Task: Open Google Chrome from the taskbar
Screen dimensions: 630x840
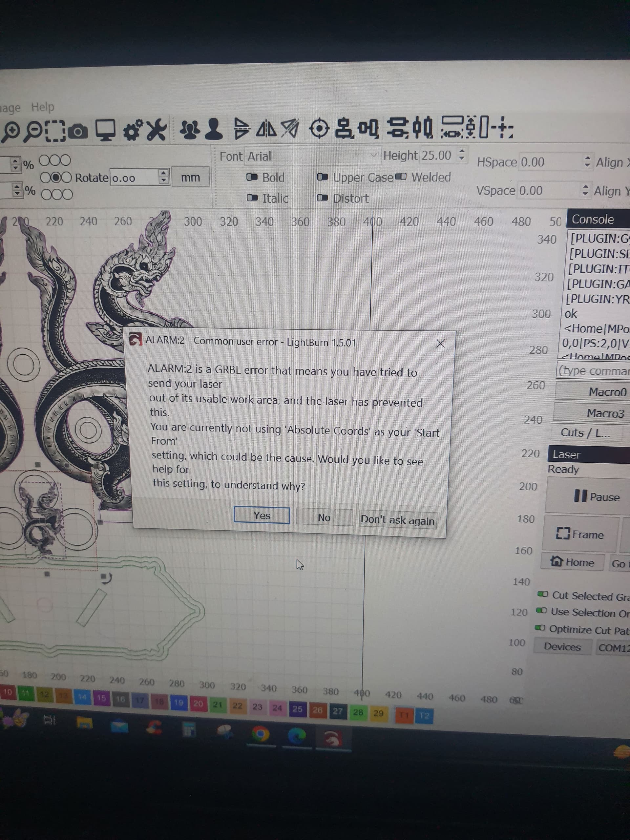Action: [261, 734]
